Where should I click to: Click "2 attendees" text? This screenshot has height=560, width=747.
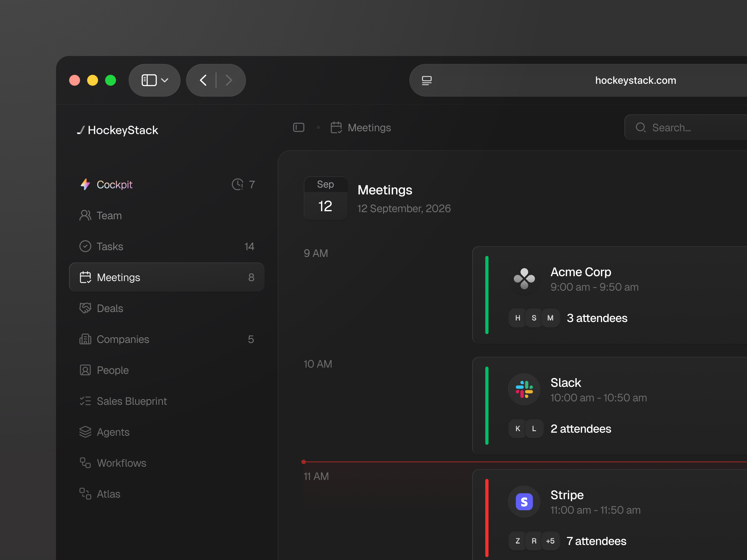(x=581, y=429)
